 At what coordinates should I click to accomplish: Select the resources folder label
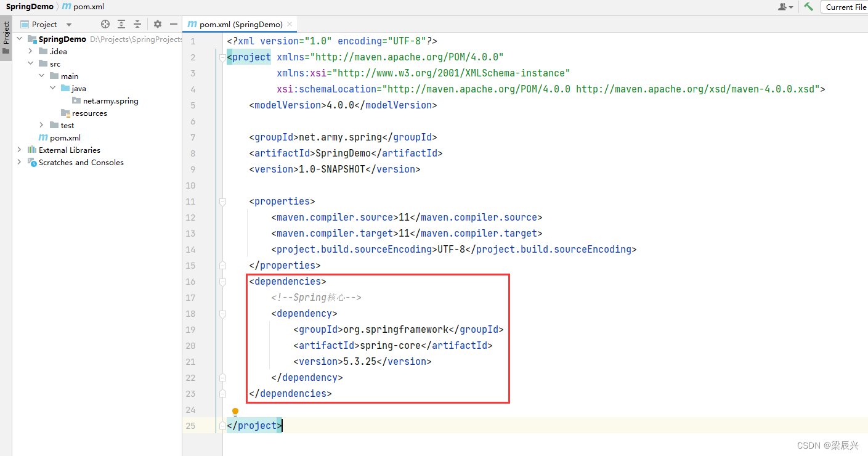tap(89, 113)
